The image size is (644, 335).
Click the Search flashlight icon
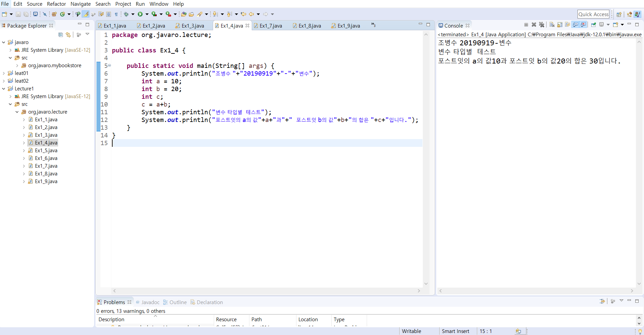tap(200, 14)
